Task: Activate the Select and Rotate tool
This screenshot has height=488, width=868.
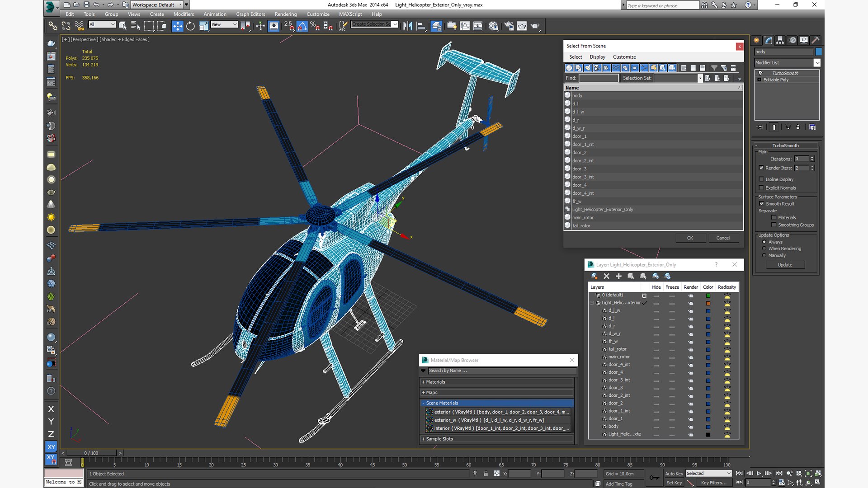Action: coord(190,26)
